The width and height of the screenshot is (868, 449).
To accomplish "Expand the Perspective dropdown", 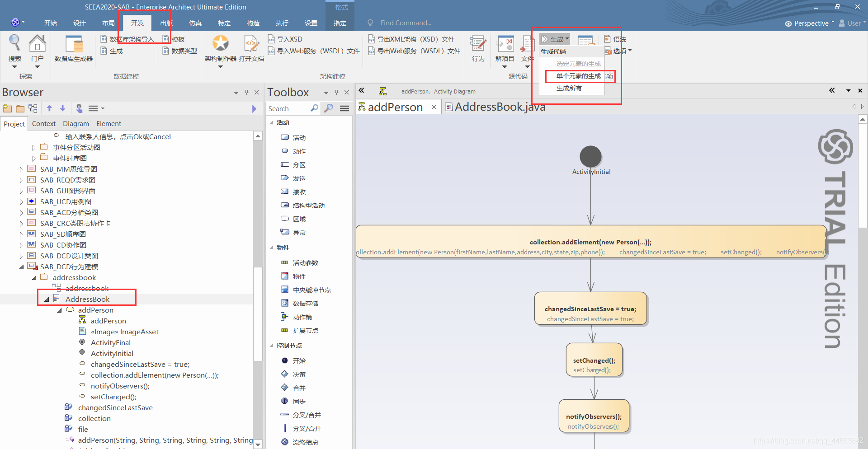I will [x=810, y=23].
